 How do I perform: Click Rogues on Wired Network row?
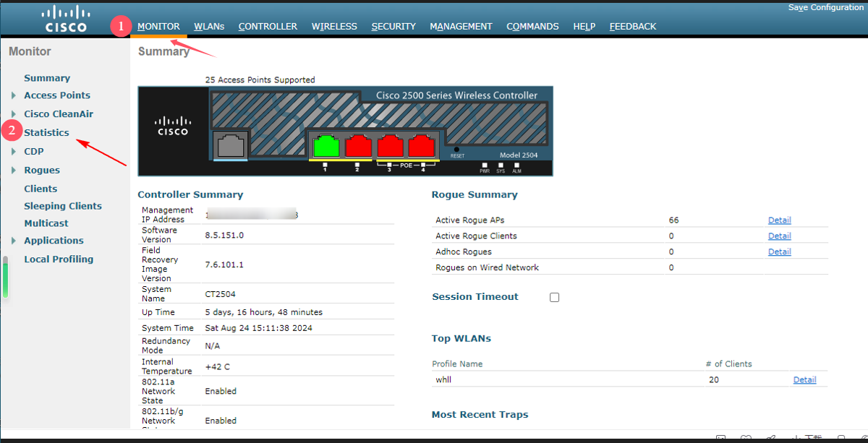(x=629, y=268)
